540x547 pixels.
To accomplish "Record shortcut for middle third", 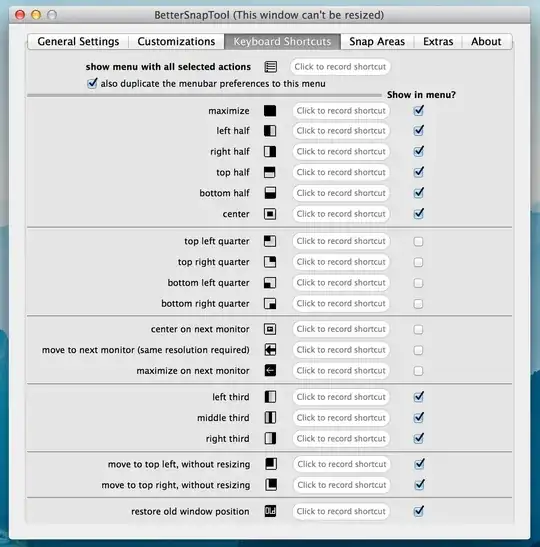I will [341, 418].
